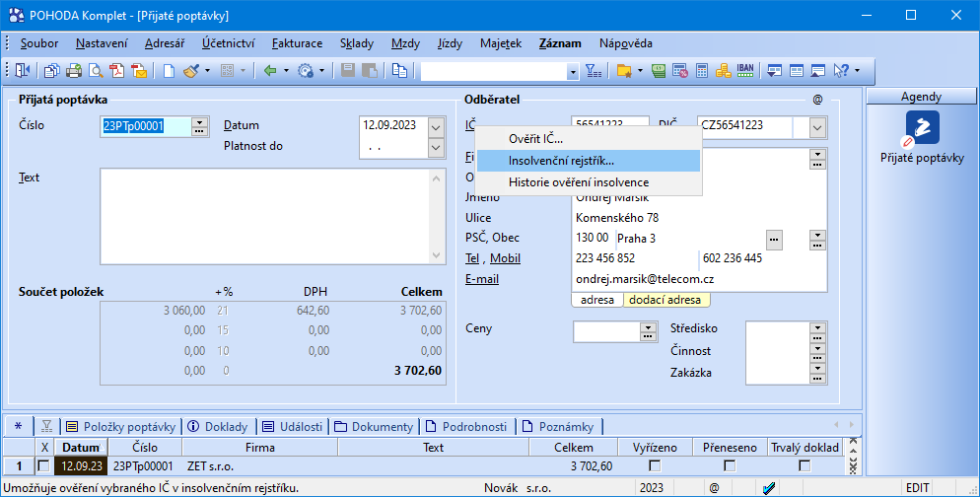This screenshot has width=980, height=497.
Task: Open dropdown arrow next to broom icon
Action: coord(207,71)
